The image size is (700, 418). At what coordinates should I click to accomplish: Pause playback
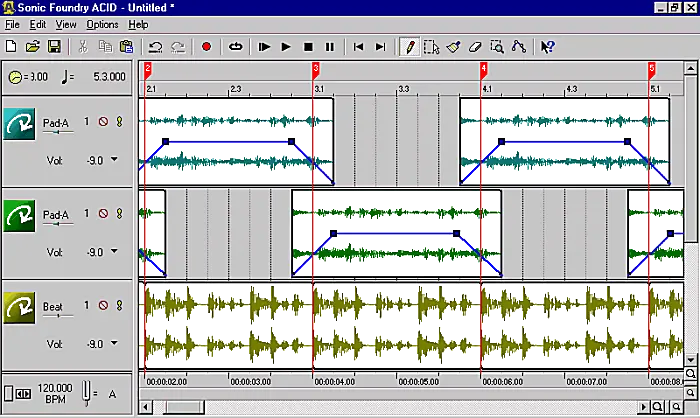coord(330,46)
